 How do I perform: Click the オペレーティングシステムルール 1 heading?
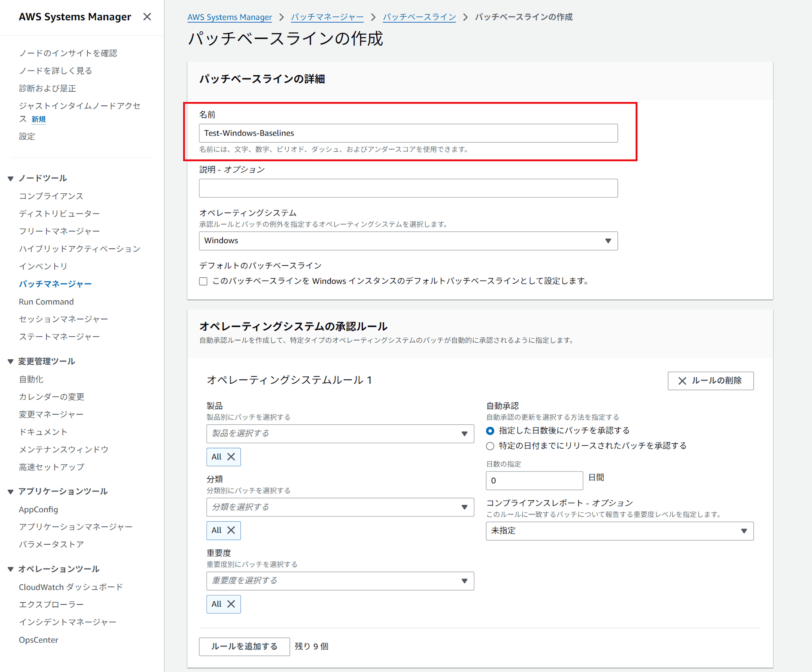289,380
